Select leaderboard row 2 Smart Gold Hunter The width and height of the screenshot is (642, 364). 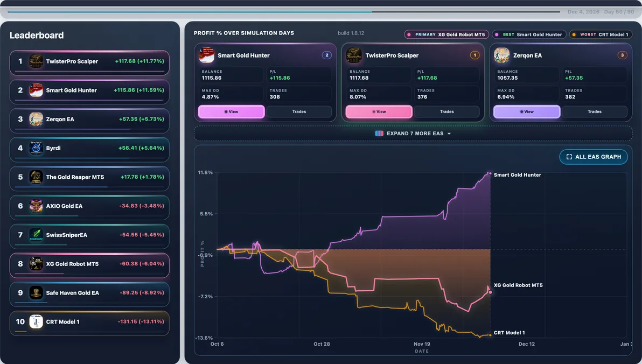pos(89,92)
